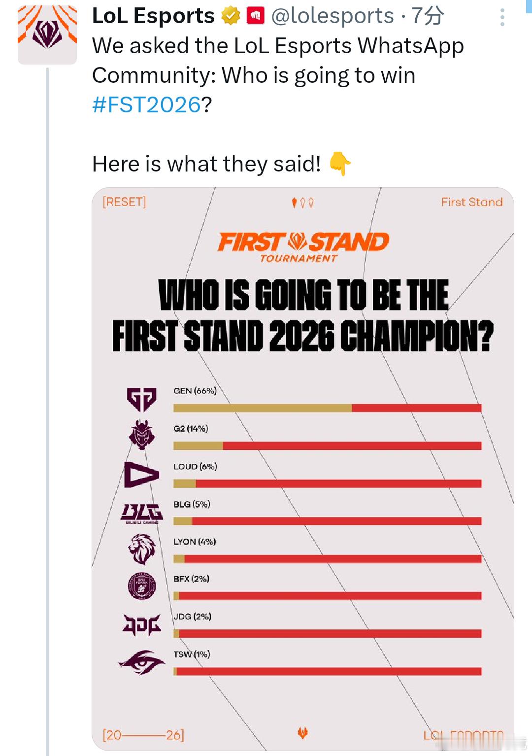Open the #FST2026 hashtag link
This screenshot has height=756, width=532.
(x=146, y=105)
